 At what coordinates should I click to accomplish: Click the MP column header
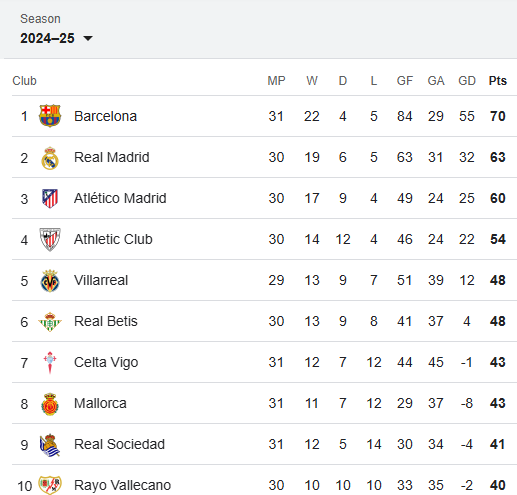[276, 81]
